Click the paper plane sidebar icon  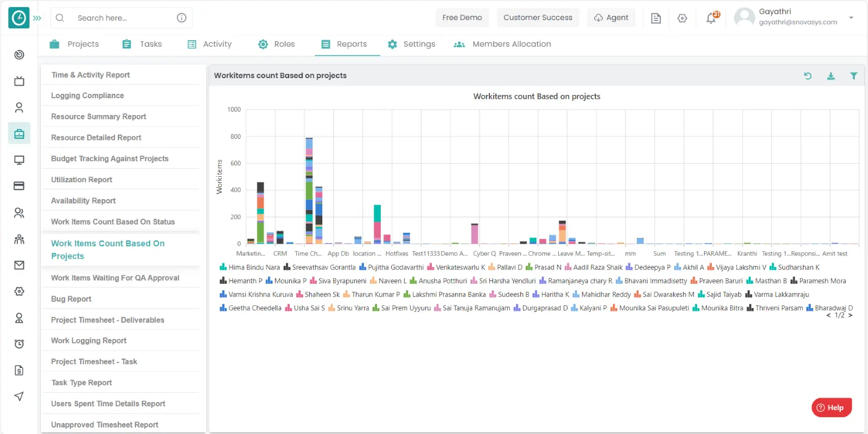coord(19,397)
